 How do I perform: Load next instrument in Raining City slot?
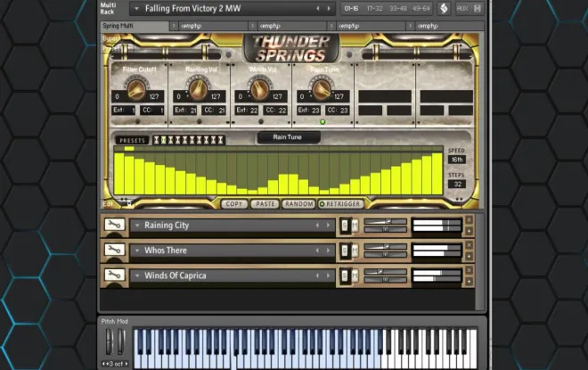(x=328, y=226)
